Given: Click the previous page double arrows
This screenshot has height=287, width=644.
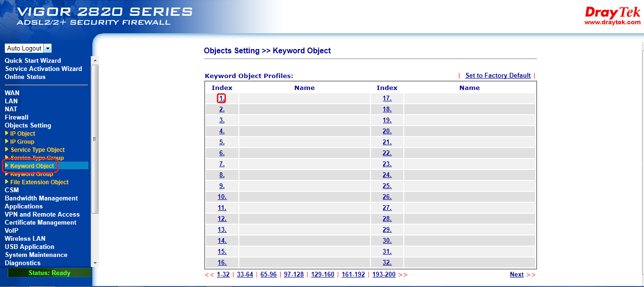Looking at the screenshot, I should click(x=209, y=275).
